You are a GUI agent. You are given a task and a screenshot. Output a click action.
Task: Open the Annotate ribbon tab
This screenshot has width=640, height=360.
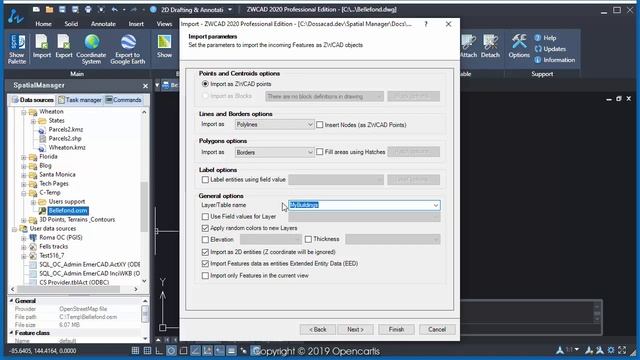pos(103,24)
